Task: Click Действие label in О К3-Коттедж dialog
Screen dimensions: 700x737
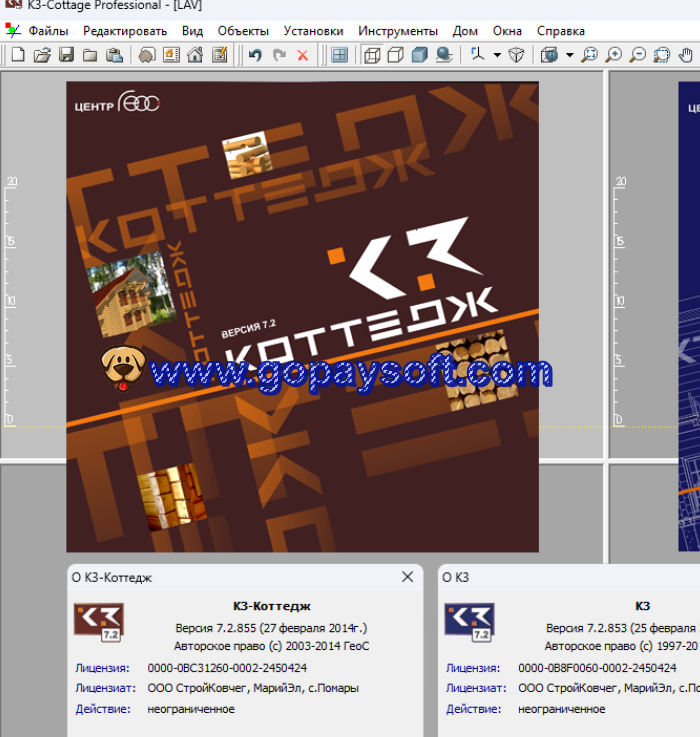Action: click(x=103, y=709)
